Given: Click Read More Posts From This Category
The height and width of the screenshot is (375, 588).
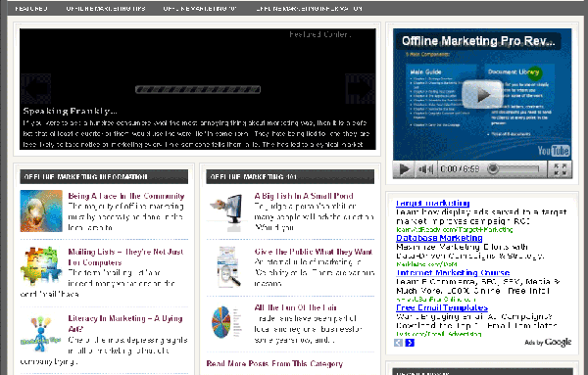Looking at the screenshot, I should [274, 364].
